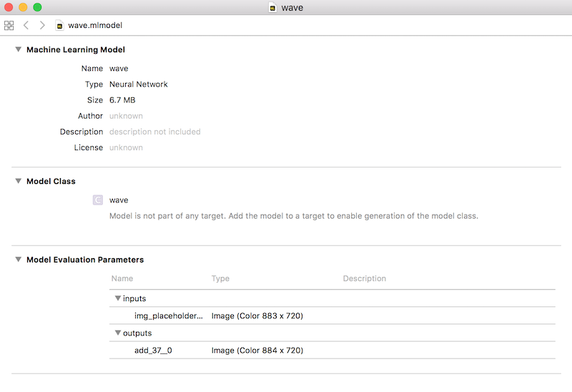This screenshot has height=392, width=572.
Task: Collapse the inputs group
Action: 118,298
